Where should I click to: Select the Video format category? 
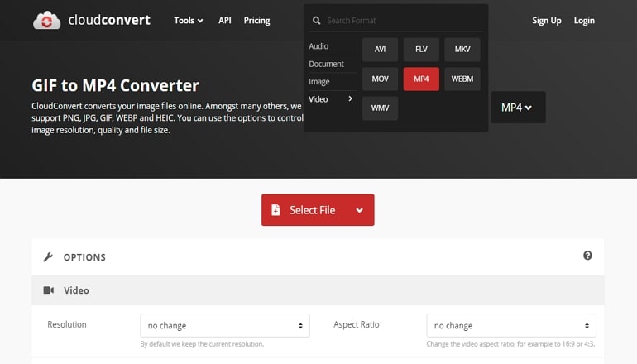click(318, 99)
